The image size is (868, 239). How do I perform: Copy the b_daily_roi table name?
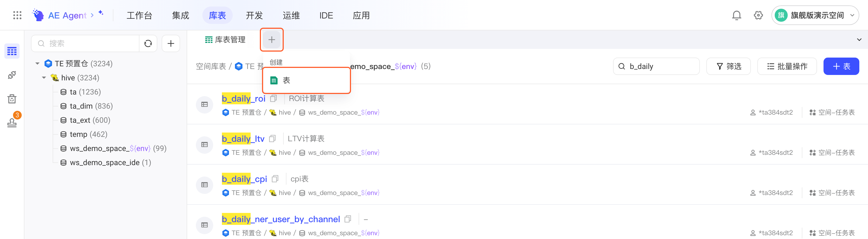pos(273,99)
